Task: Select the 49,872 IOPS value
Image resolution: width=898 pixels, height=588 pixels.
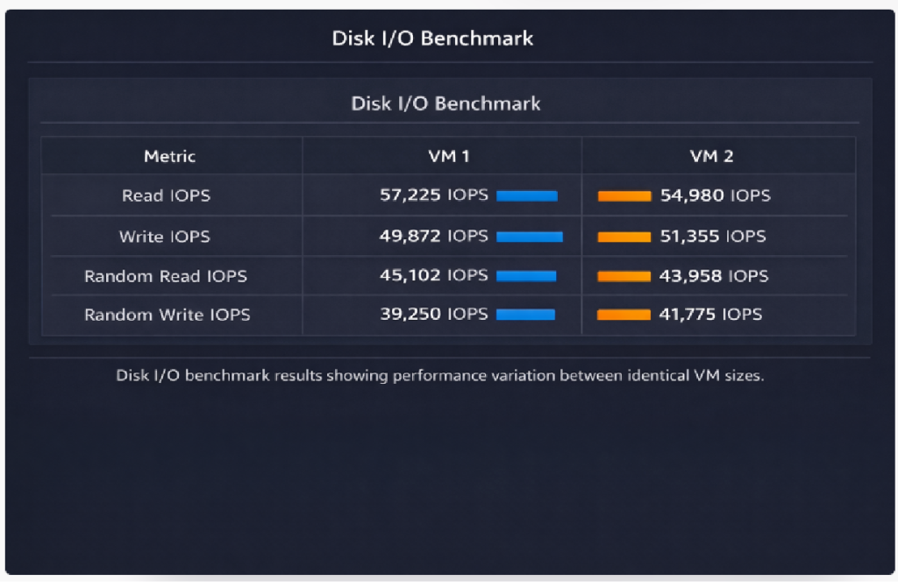Action: pos(433,236)
